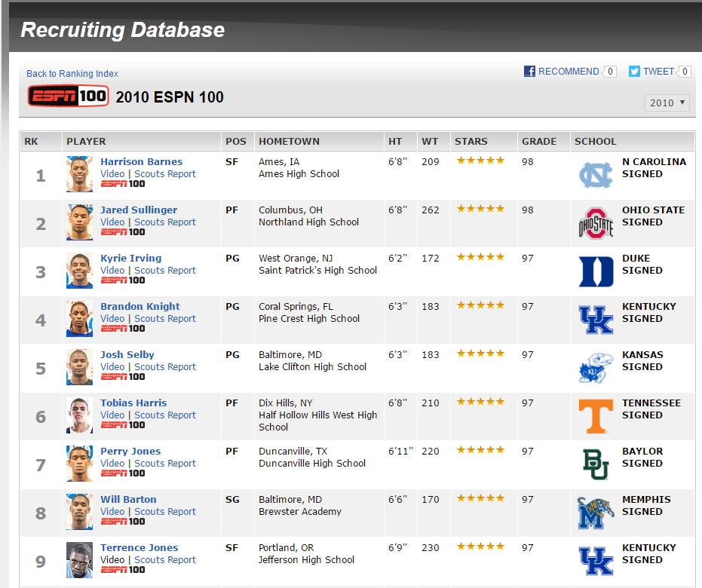The width and height of the screenshot is (702, 588).
Task: Go back to Ranking Index
Action: 72,74
